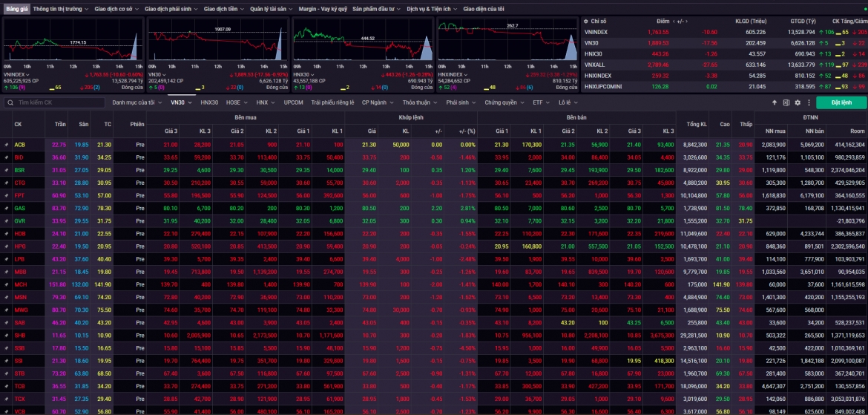The height and width of the screenshot is (415, 868).
Task: Pin the BID row
Action: click(x=7, y=157)
